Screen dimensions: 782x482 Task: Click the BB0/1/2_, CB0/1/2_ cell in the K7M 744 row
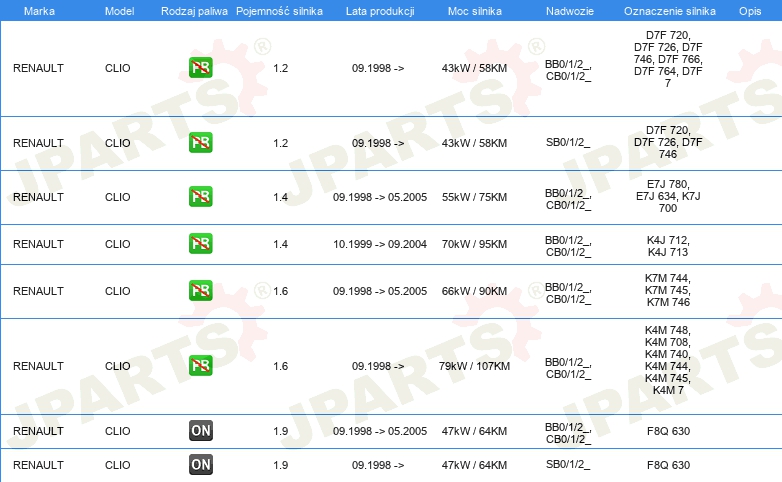tap(568, 293)
